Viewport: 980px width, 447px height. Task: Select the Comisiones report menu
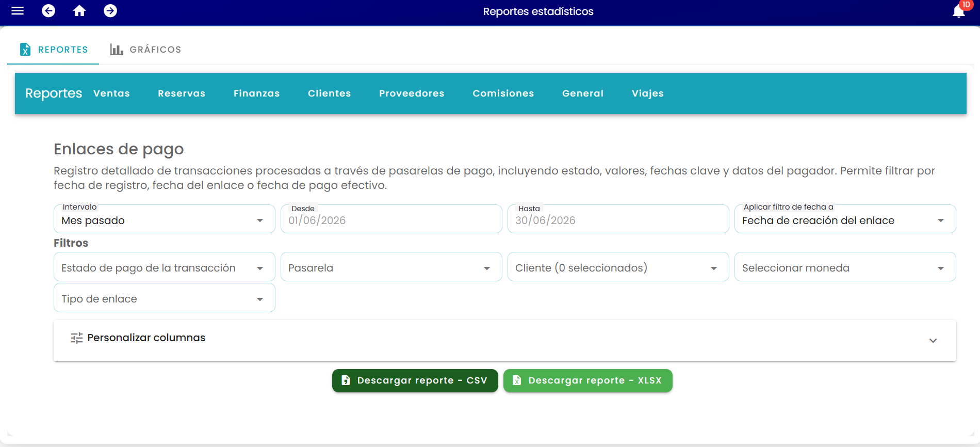point(503,93)
